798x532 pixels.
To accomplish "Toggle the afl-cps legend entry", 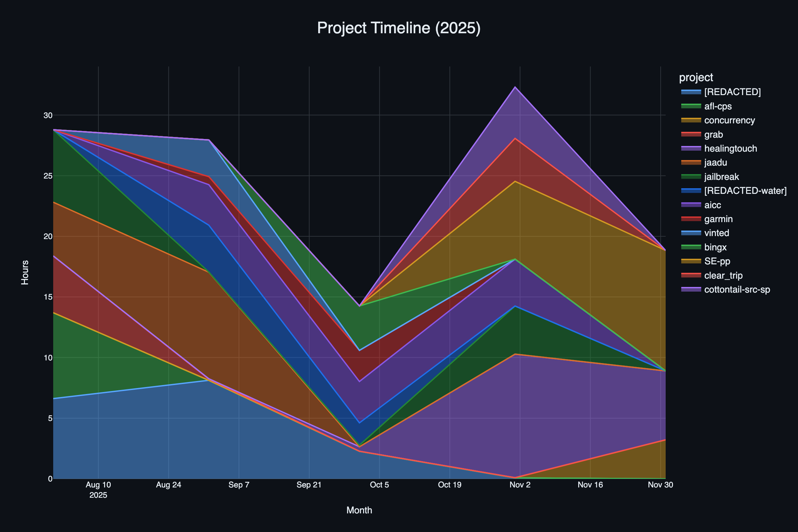I will tap(718, 106).
